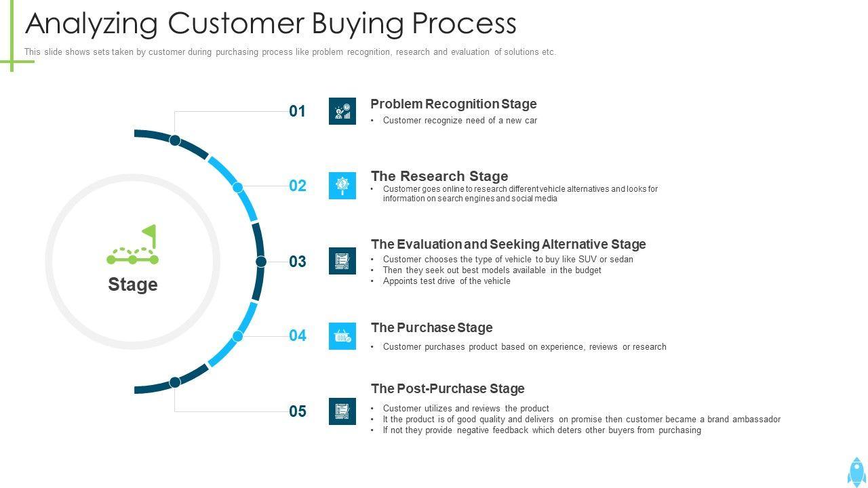The height and width of the screenshot is (488, 868).
Task: Click the step number 01
Action: coord(298,111)
